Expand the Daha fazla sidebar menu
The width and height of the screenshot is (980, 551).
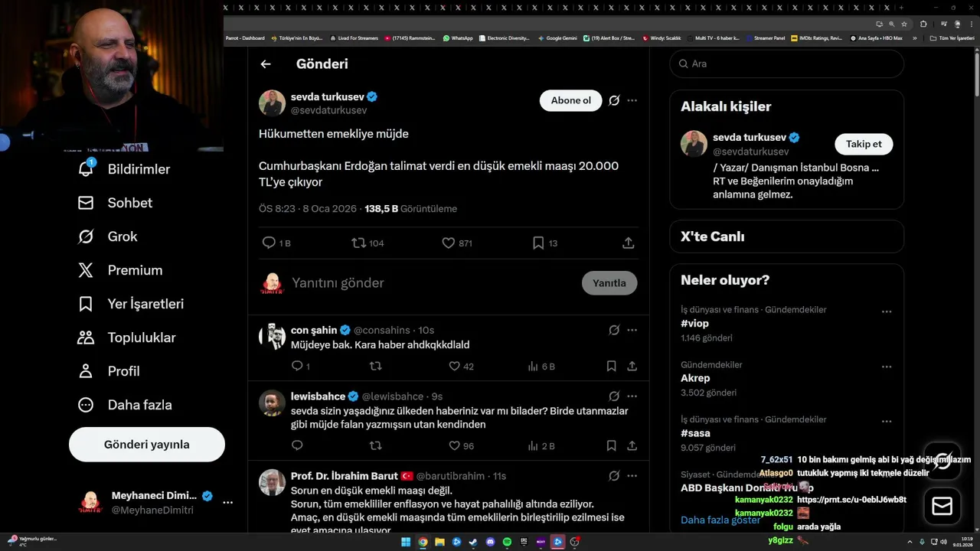click(x=125, y=405)
